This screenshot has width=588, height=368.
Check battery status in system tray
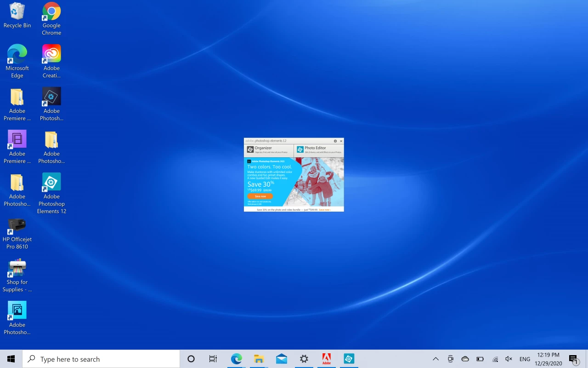coord(480,359)
